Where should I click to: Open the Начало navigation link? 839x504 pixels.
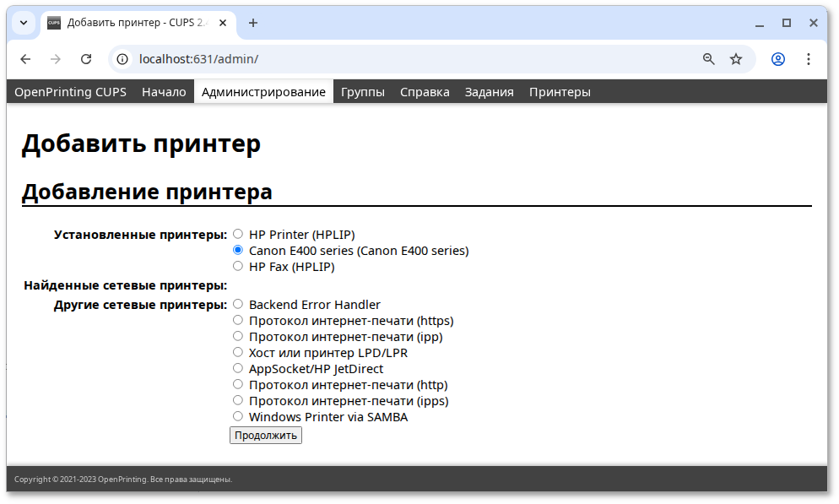click(164, 91)
